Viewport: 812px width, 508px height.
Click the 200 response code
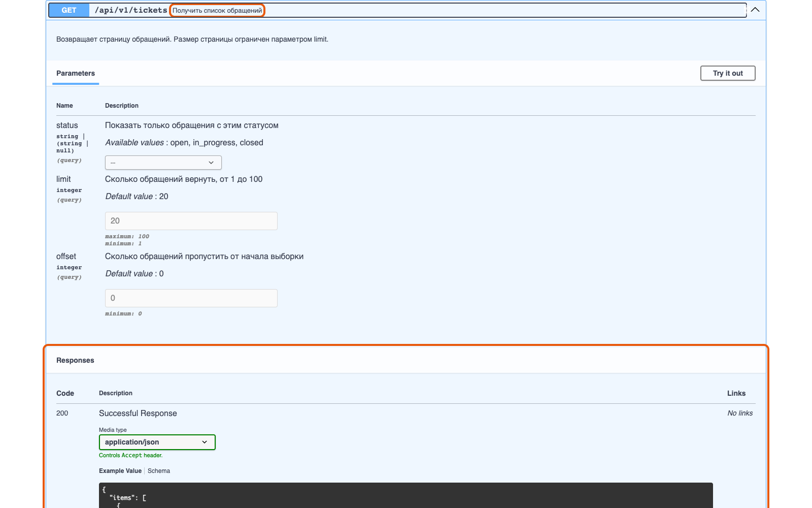pyautogui.click(x=62, y=413)
